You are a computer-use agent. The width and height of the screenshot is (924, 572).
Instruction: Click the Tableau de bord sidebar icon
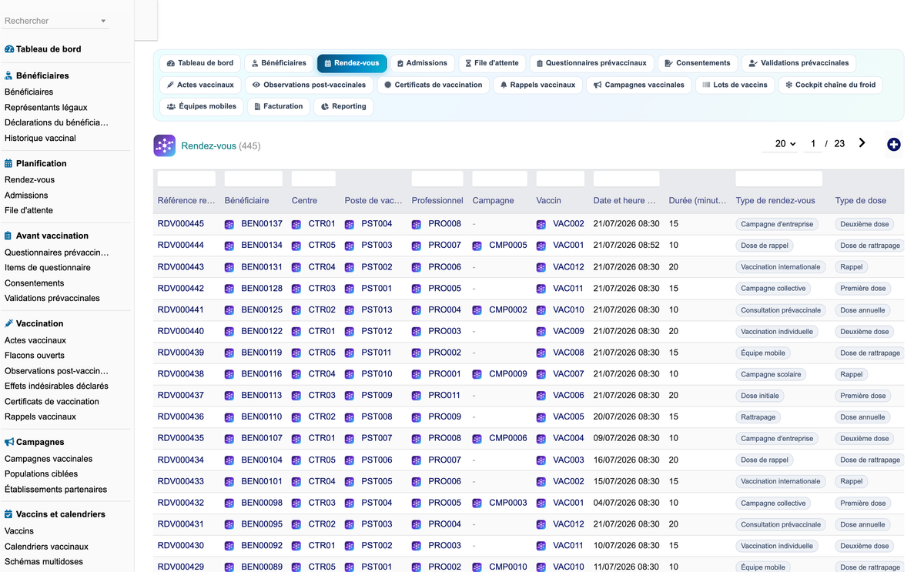tap(9, 49)
